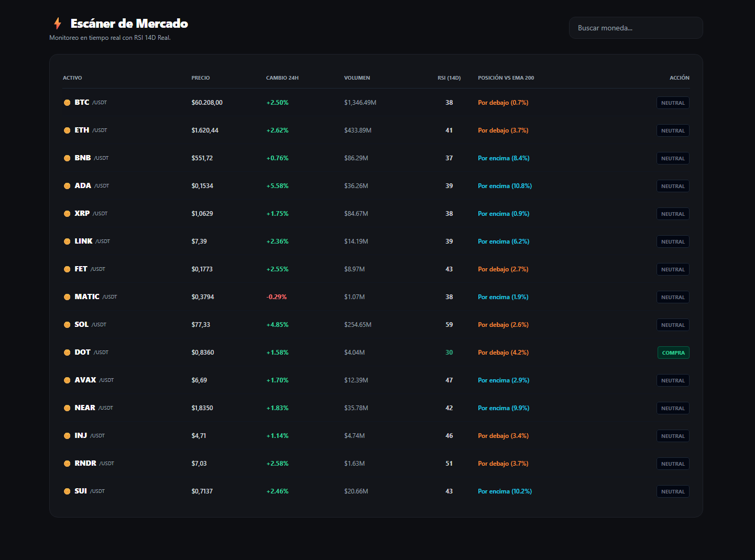Click the Monitoreo en tiempo real subtitle
This screenshot has width=755, height=560.
click(110, 38)
